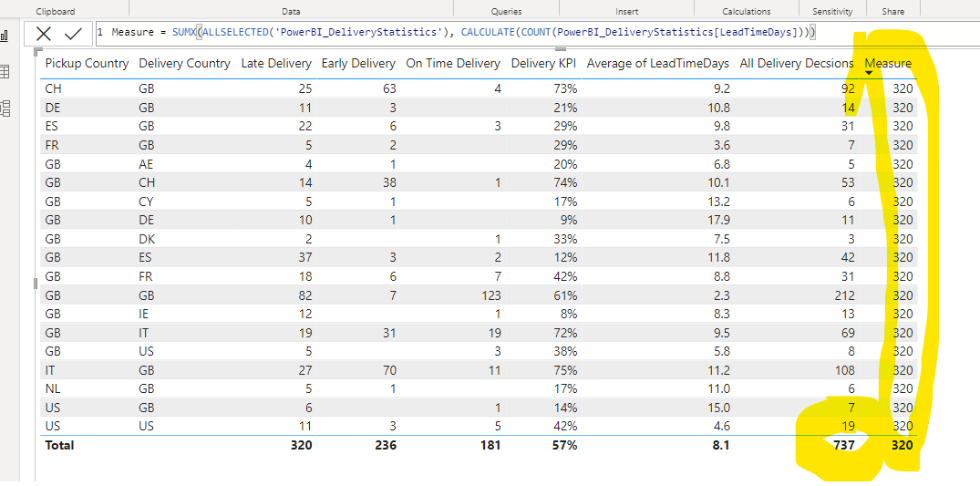Sort by Delivery Country column header
This screenshot has width=980, height=486.
coord(184,63)
